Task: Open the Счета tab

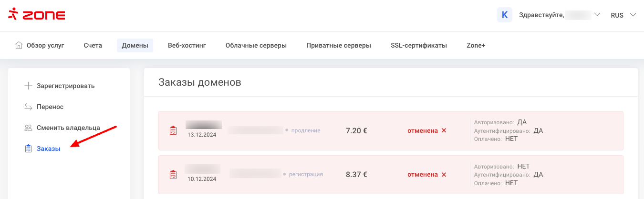Action: point(93,46)
